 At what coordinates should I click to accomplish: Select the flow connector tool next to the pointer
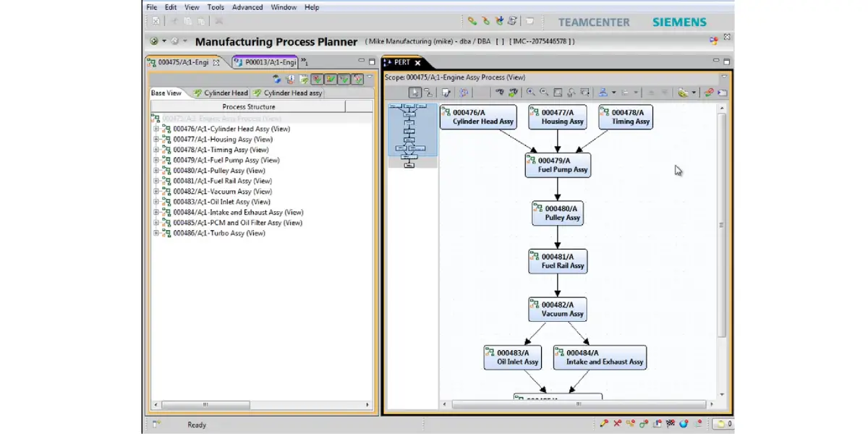pyautogui.click(x=428, y=93)
